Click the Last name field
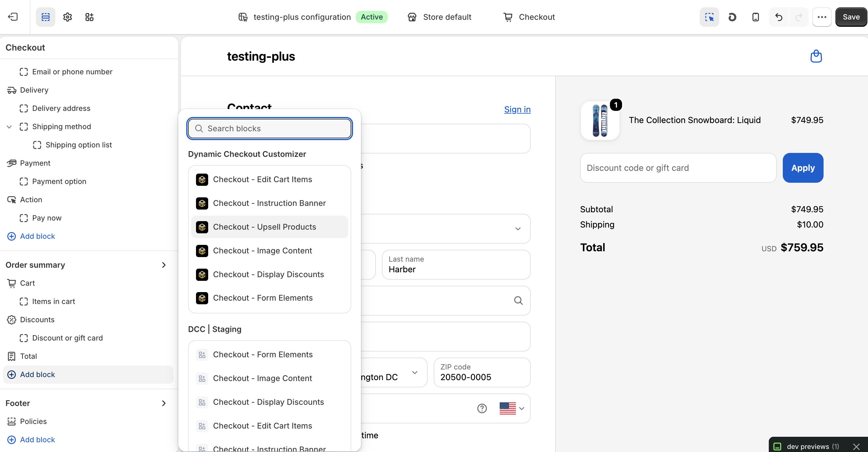This screenshot has width=868, height=452. 456,265
